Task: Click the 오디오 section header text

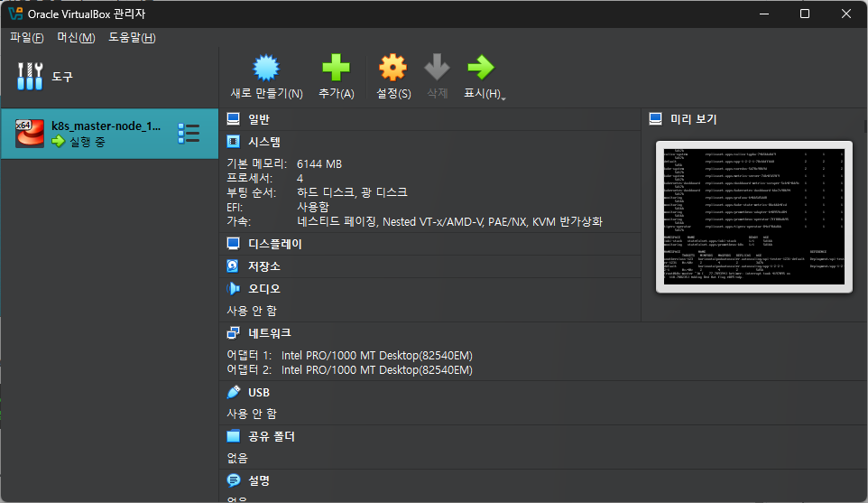Action: 264,289
